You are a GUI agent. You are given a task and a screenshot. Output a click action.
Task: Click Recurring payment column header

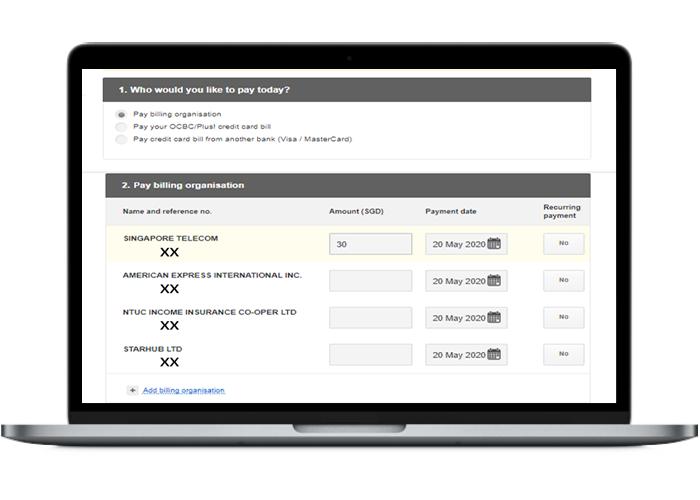pos(562,211)
